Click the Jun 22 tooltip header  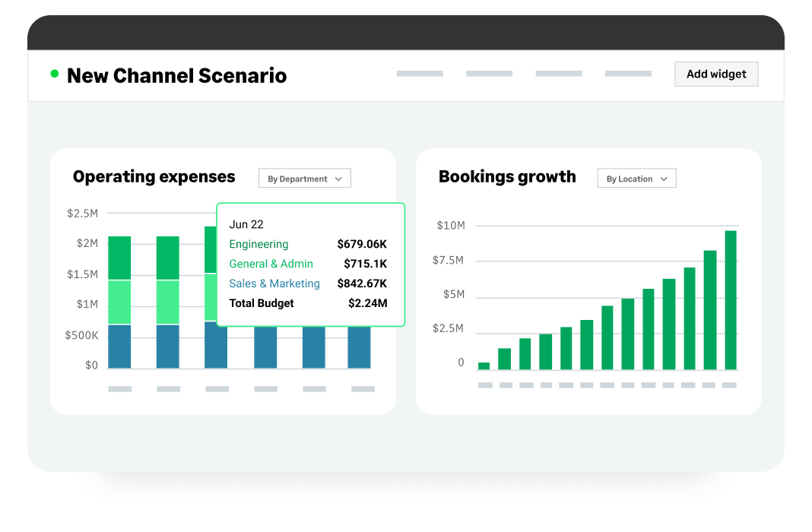(x=246, y=224)
